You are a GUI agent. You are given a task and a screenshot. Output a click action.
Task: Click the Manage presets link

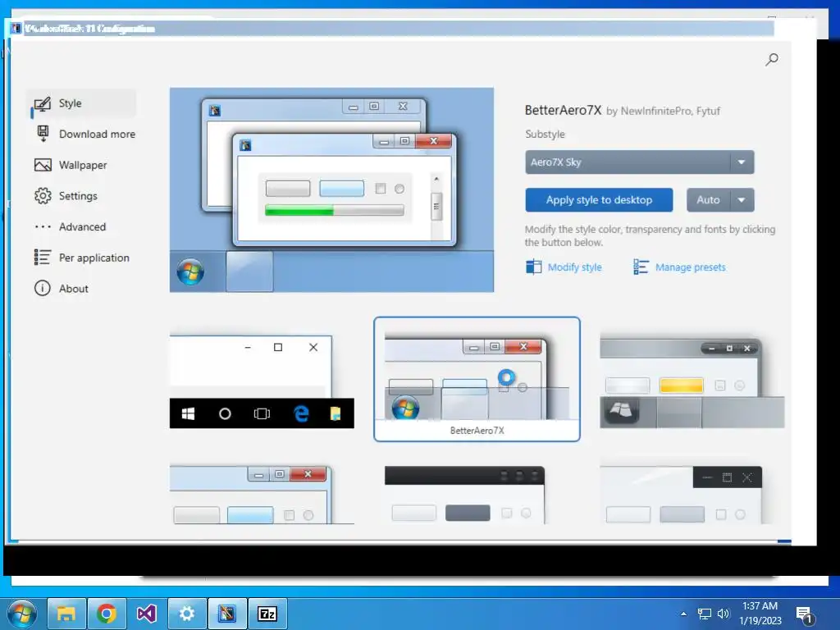pos(691,267)
